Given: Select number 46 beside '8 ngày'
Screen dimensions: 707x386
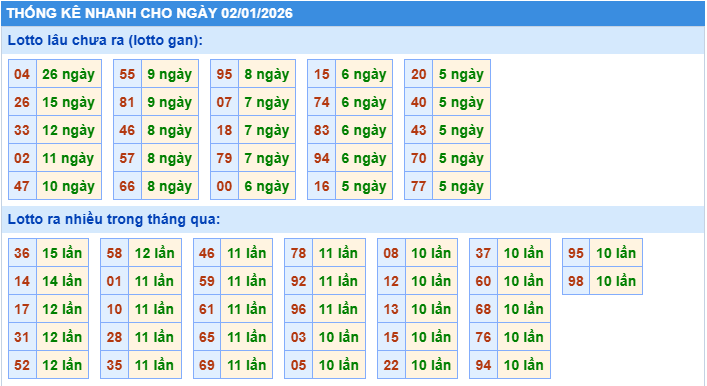Looking at the screenshot, I should pos(127,130).
